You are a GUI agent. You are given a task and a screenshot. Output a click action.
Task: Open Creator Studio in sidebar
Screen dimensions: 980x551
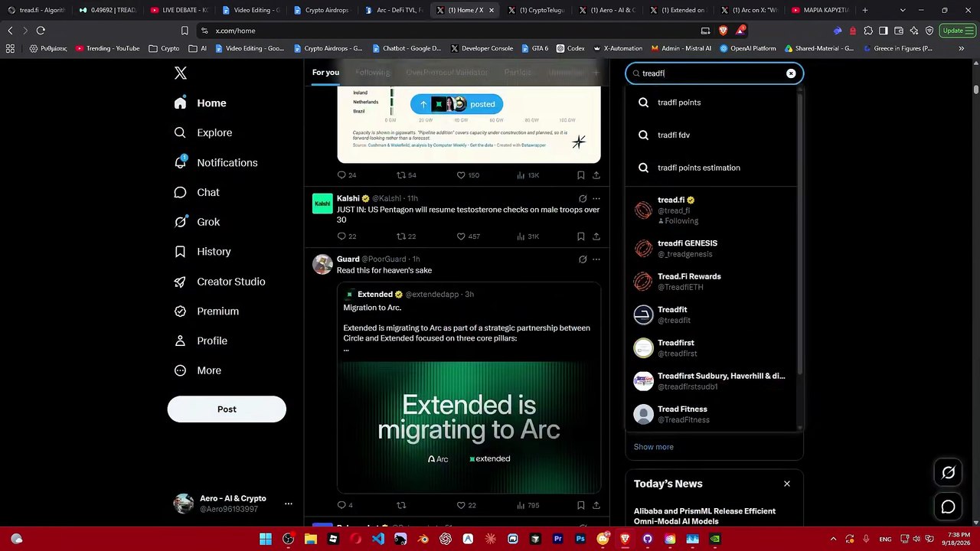220,282
